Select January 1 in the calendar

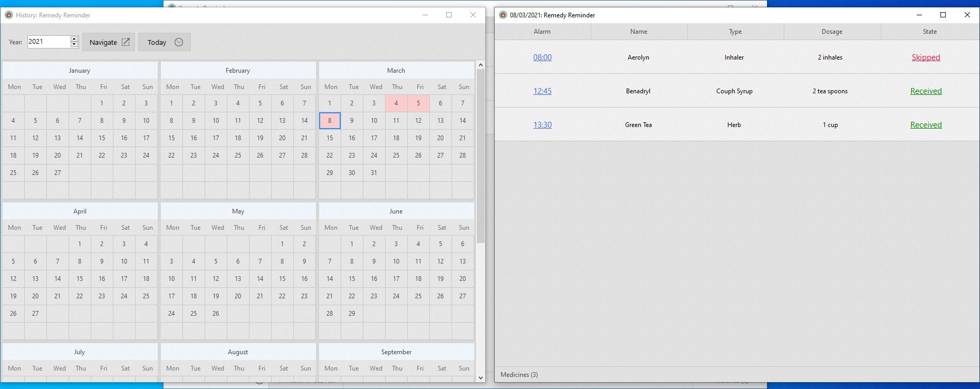click(x=102, y=103)
